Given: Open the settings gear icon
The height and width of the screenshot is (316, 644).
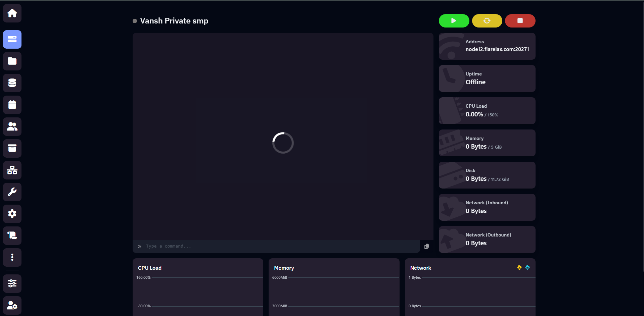Looking at the screenshot, I should [12, 214].
